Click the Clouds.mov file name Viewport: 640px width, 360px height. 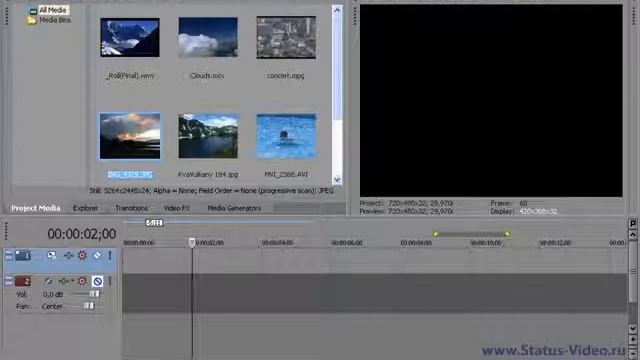click(207, 76)
